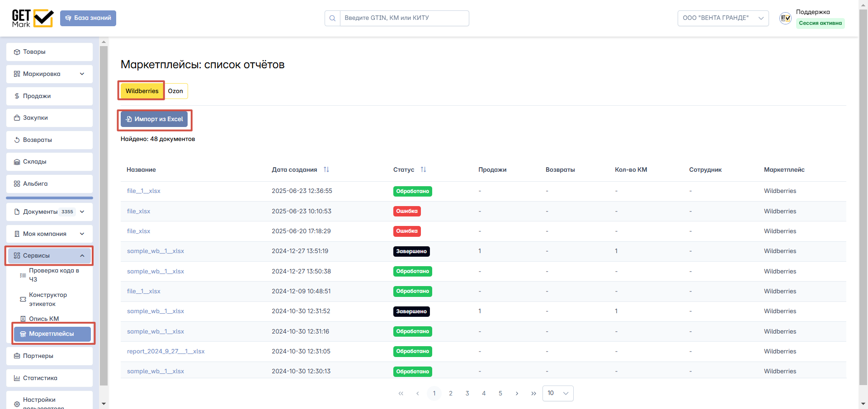Click Ошибка status for 2025-06-20 row
The image size is (868, 409).
[x=407, y=231]
